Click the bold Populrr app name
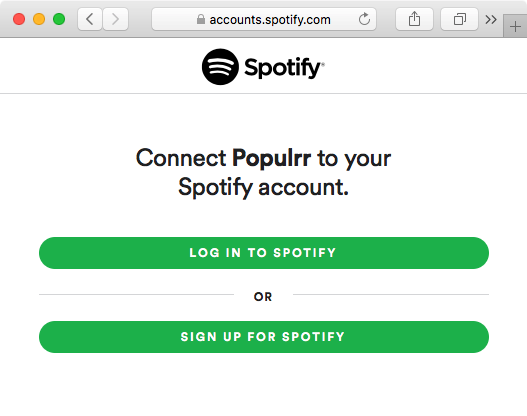The image size is (527, 416). (x=271, y=158)
